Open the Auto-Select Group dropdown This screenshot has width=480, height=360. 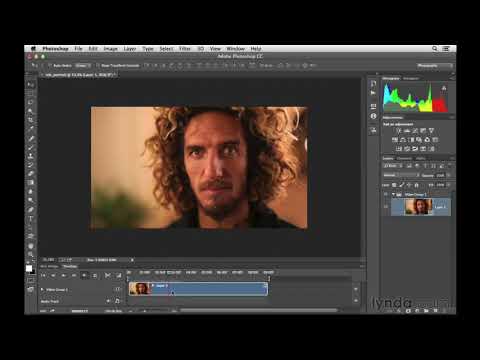click(x=83, y=66)
